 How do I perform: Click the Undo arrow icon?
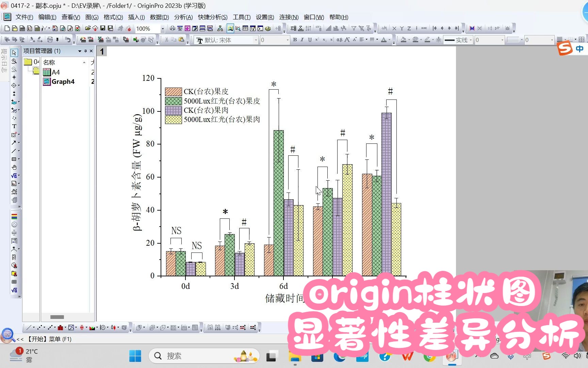coord(68,40)
